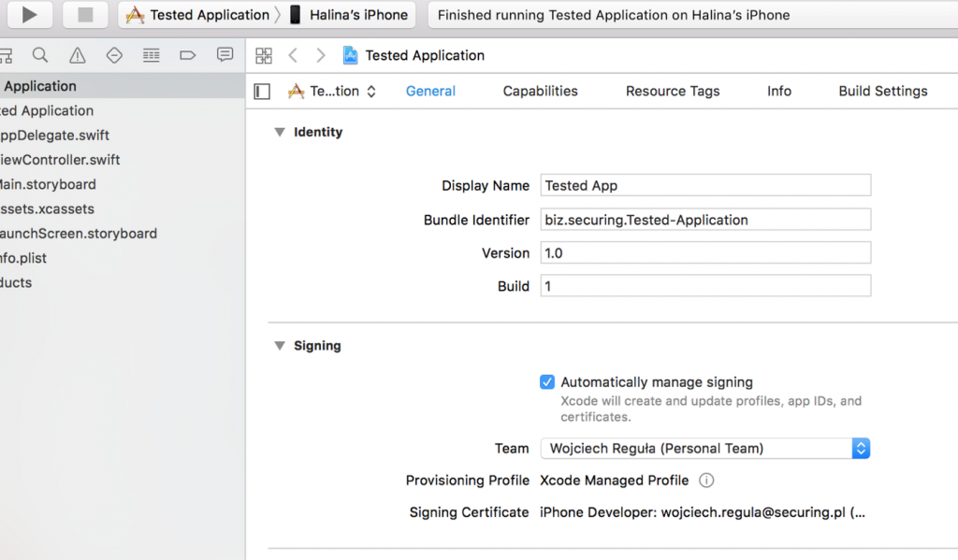Screen dimensions: 958x560
Task: Click the Xcode Managed Profile text
Action: [x=614, y=481]
